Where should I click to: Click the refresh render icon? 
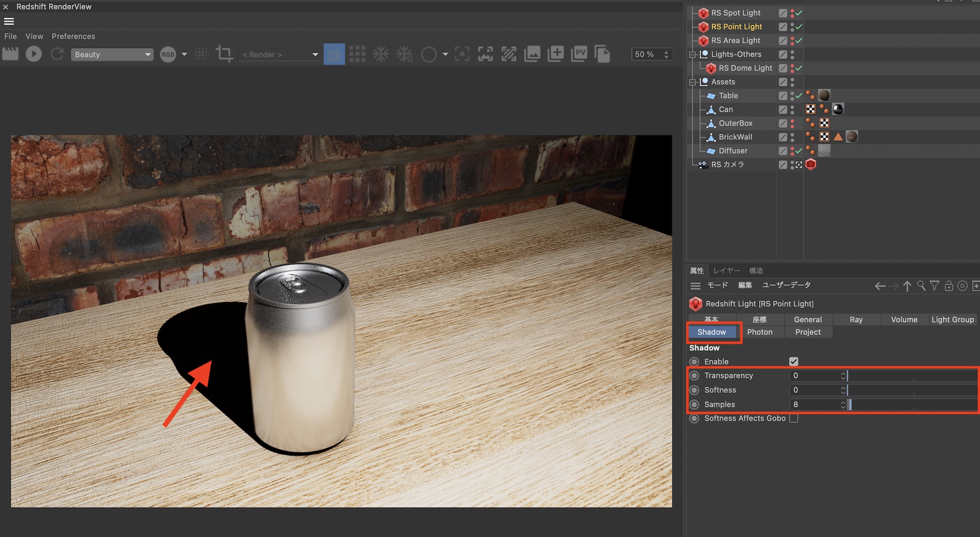pyautogui.click(x=57, y=54)
